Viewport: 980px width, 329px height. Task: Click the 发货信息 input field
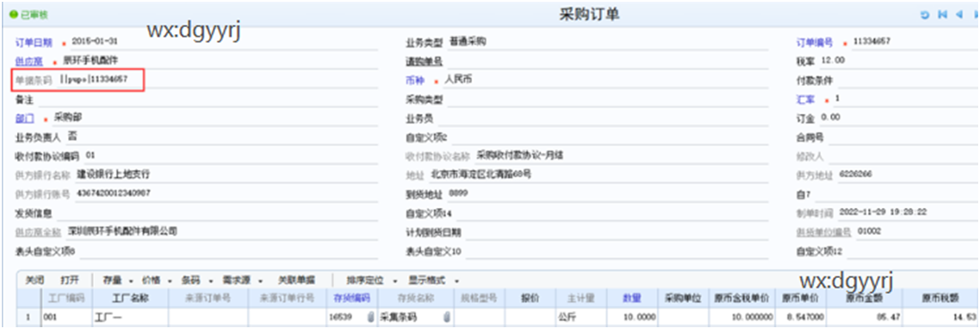(x=217, y=214)
